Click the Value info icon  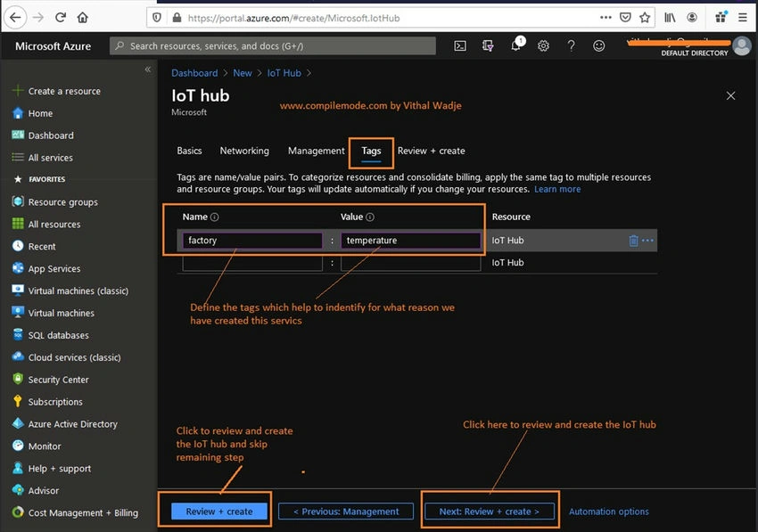pos(370,217)
